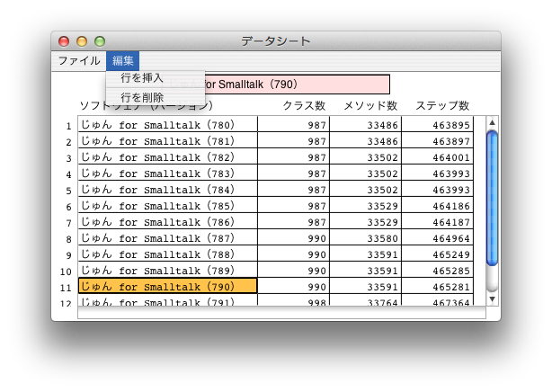
Task: Select cell じゅん for Smalltalk (785)
Action: click(168, 206)
